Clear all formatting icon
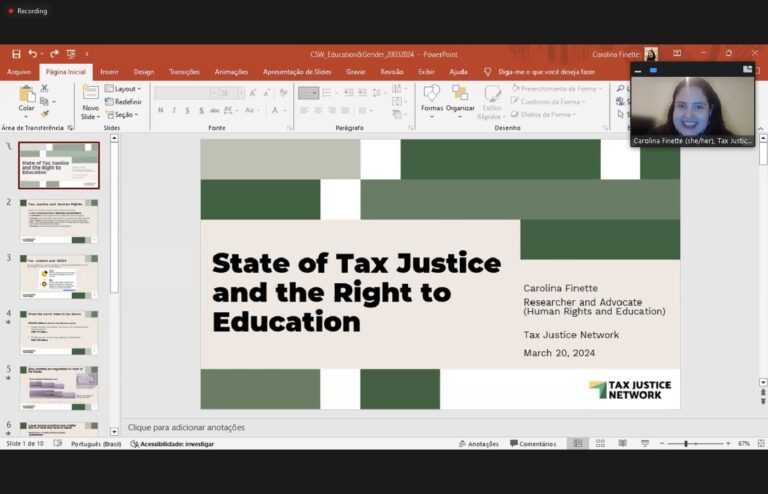This screenshot has height=494, width=768. click(284, 93)
